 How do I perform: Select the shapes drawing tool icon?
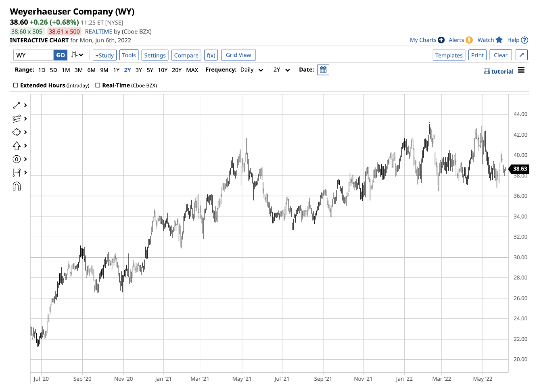coord(17,132)
